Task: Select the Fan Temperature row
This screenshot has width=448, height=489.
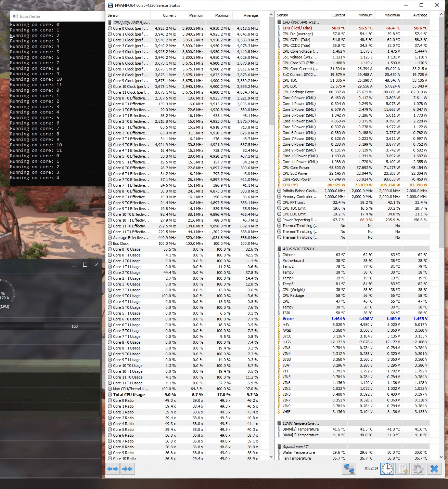Action: tap(353, 458)
